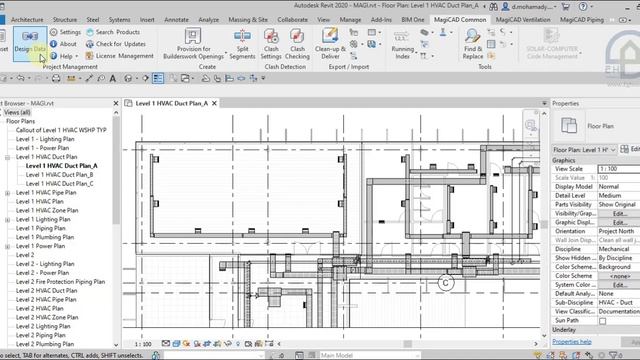
Task: Click Edit button for Graphic Display
Action: point(620,222)
